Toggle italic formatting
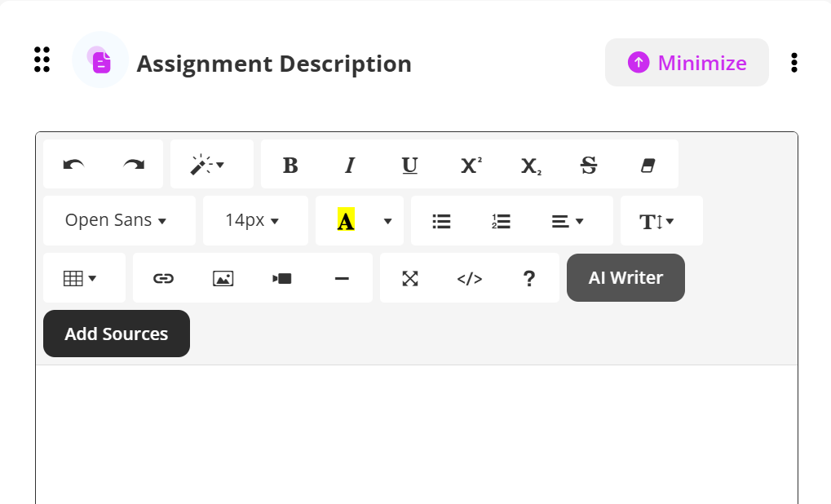This screenshot has height=504, width=831. [350, 165]
